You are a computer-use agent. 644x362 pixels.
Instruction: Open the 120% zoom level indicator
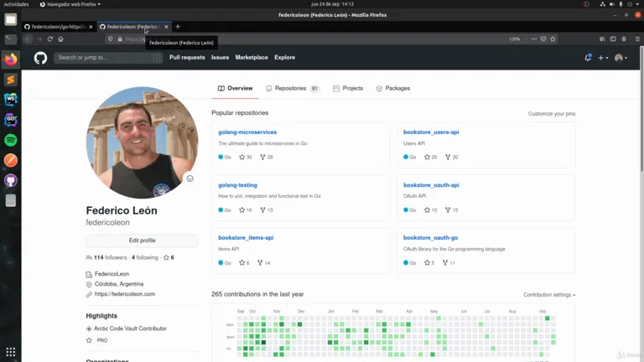(514, 39)
